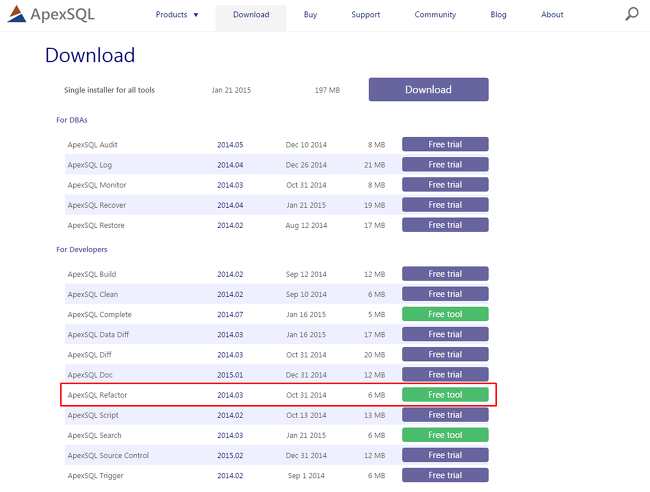This screenshot has height=492, width=650.
Task: Open ApexSQL Restore version 2014.02 link
Action: click(230, 225)
